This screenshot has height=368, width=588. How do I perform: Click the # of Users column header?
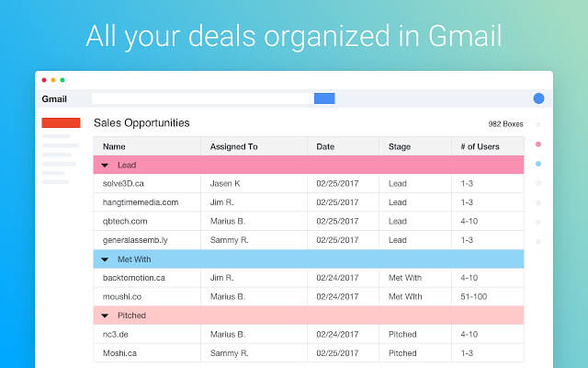pos(481,146)
